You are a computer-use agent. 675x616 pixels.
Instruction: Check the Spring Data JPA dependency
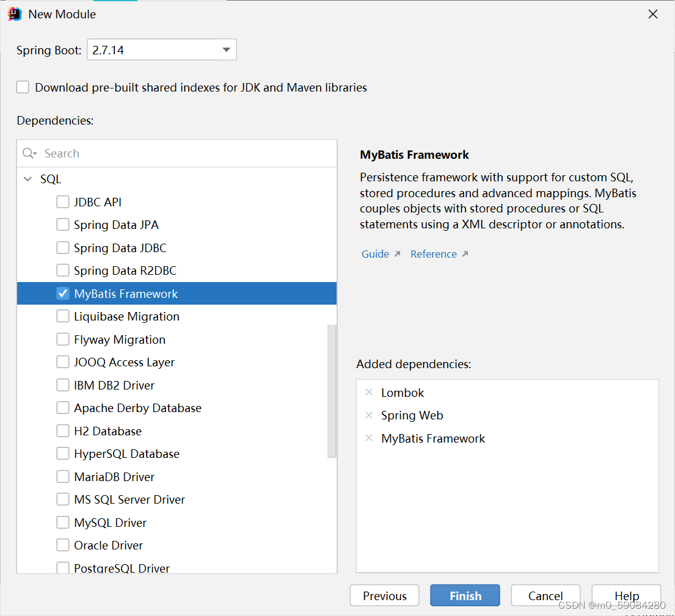(63, 225)
